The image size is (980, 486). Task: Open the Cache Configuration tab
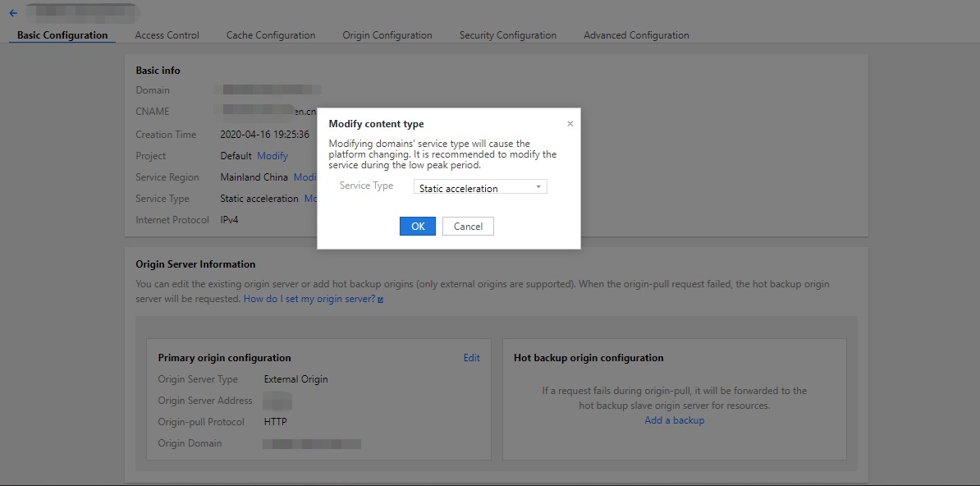pos(271,35)
